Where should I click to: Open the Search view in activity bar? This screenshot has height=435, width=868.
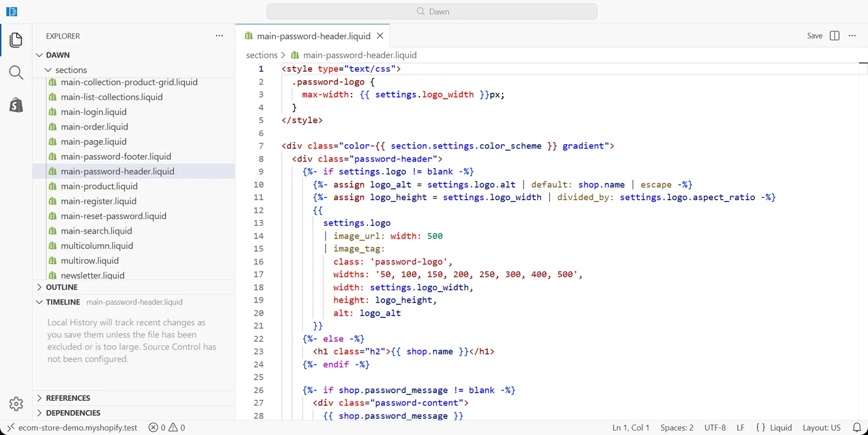16,73
